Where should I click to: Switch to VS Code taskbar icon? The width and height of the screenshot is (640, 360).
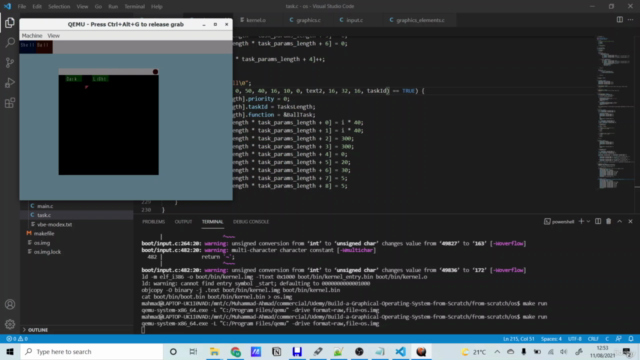pyautogui.click(x=400, y=351)
